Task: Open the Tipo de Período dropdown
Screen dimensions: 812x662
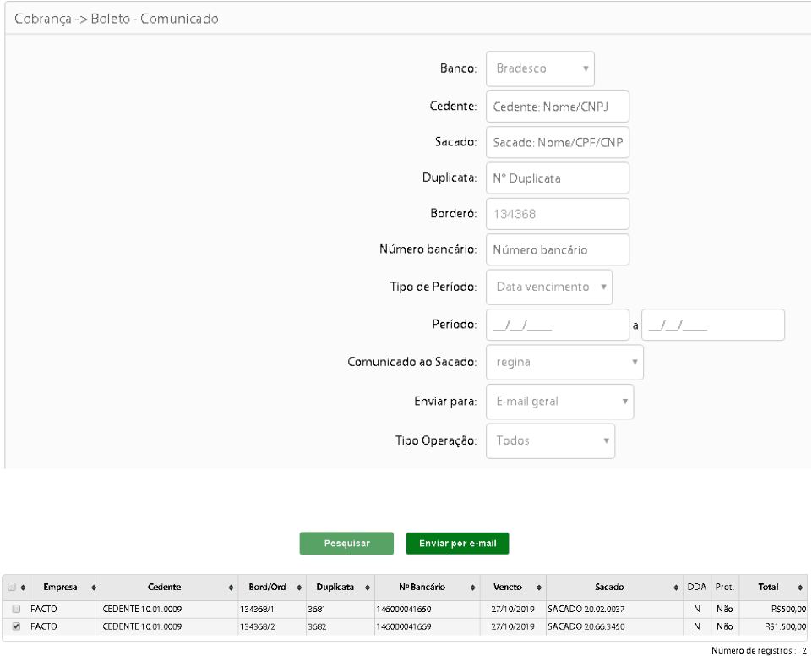Action: [x=549, y=287]
